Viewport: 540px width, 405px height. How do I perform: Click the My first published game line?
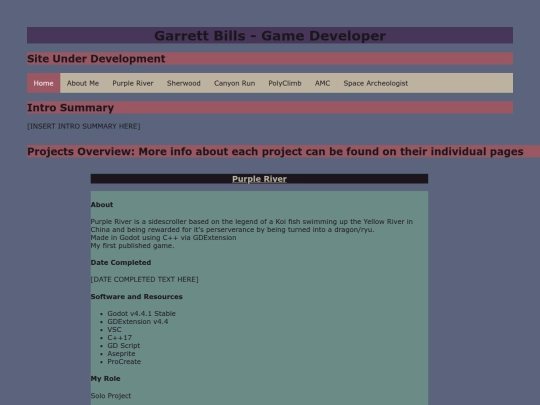(133, 246)
